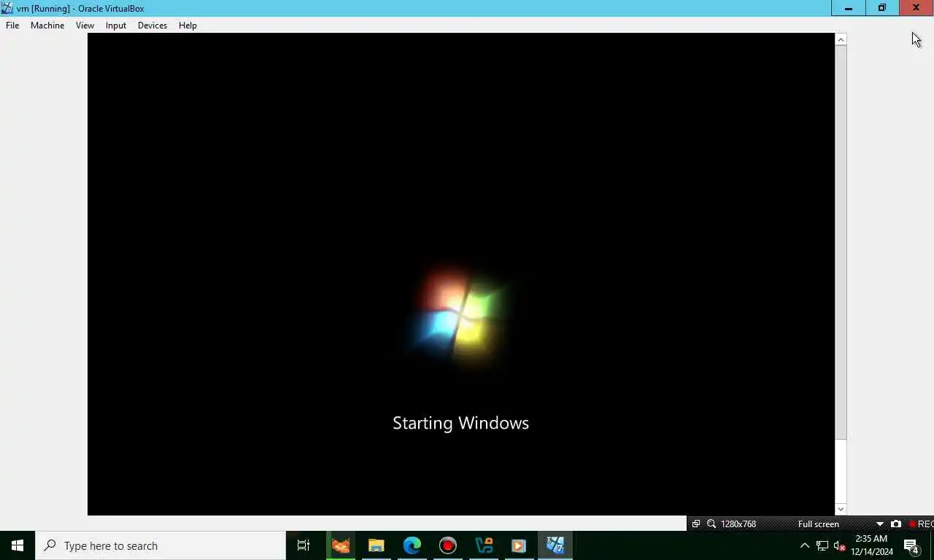
Task: Click the overlapping-windows icon in the recorder bar
Action: (x=695, y=524)
